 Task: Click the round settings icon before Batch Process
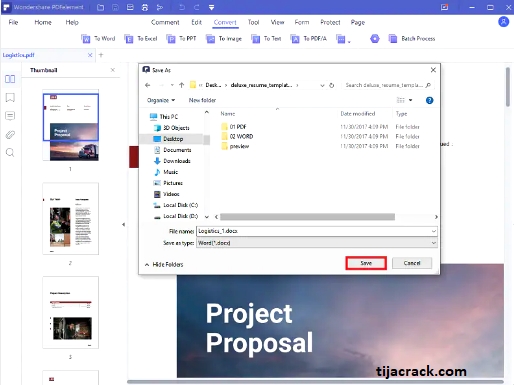(375, 39)
